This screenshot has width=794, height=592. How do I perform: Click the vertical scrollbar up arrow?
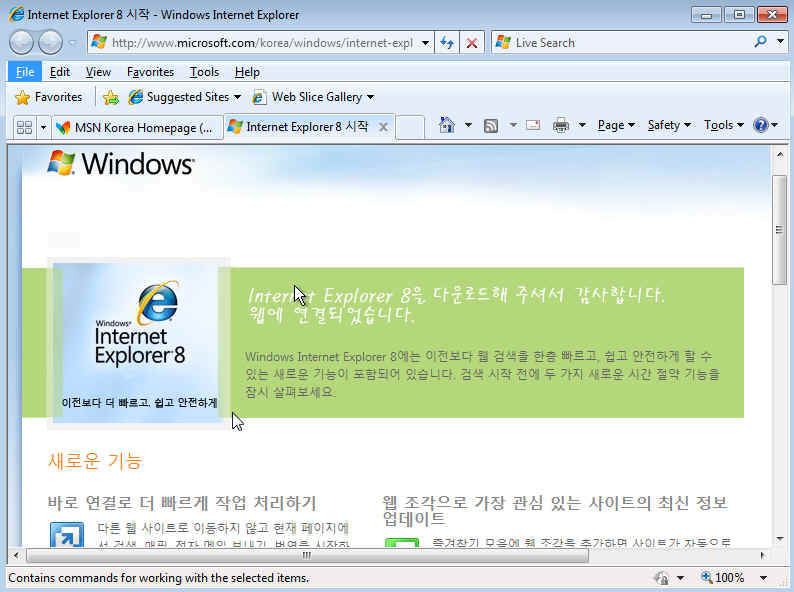pyautogui.click(x=780, y=155)
